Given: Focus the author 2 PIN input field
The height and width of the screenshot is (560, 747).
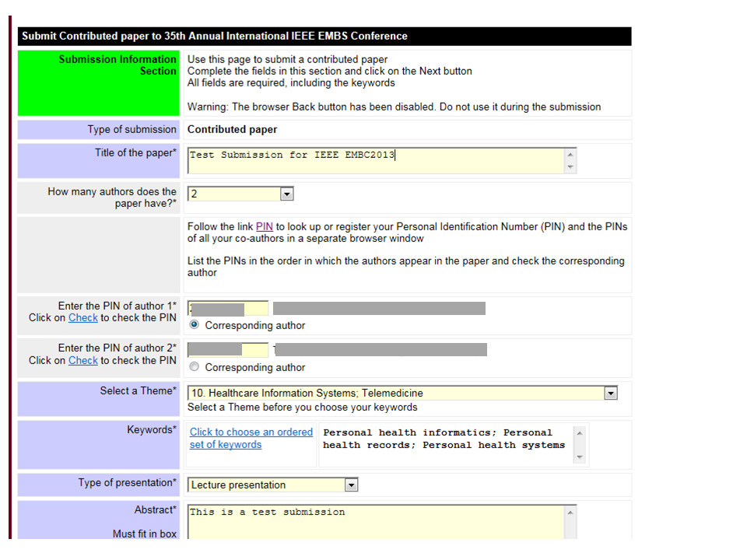Looking at the screenshot, I should click(228, 349).
